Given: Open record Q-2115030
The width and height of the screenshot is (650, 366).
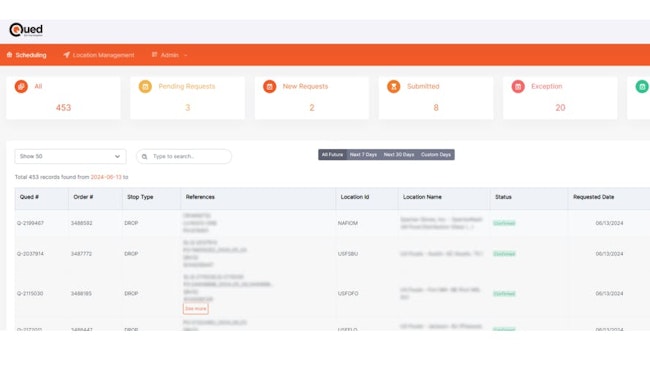Looking at the screenshot, I should click(x=30, y=293).
